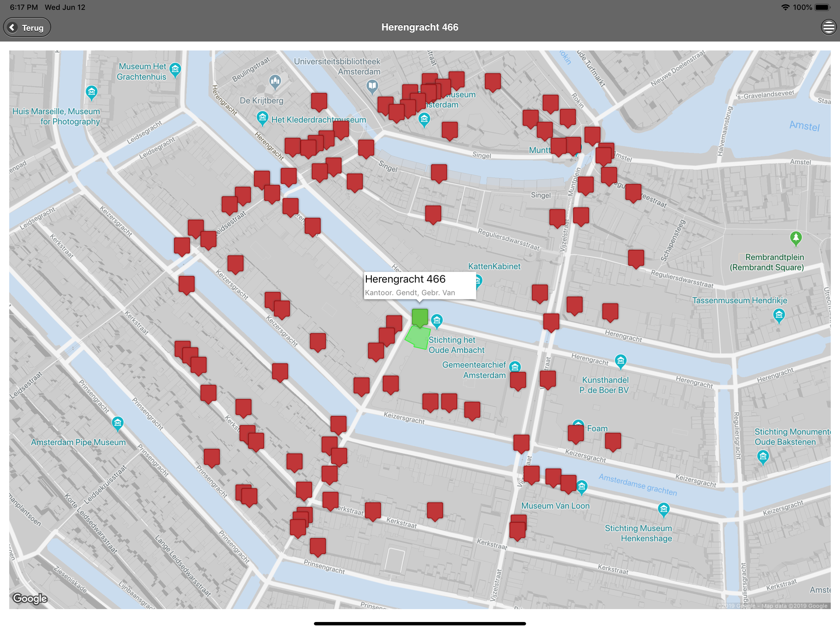Tap the Kunsthandel P. de Boer pin icon
This screenshot has width=840, height=630.
pos(620,361)
